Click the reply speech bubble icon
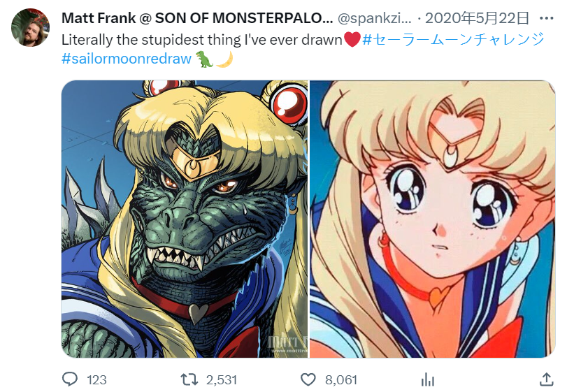This screenshot has height=392, width=567. point(70,379)
